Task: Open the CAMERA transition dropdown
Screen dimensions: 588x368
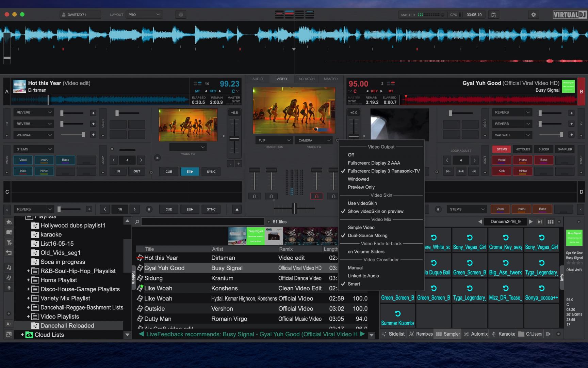Action: pyautogui.click(x=313, y=140)
